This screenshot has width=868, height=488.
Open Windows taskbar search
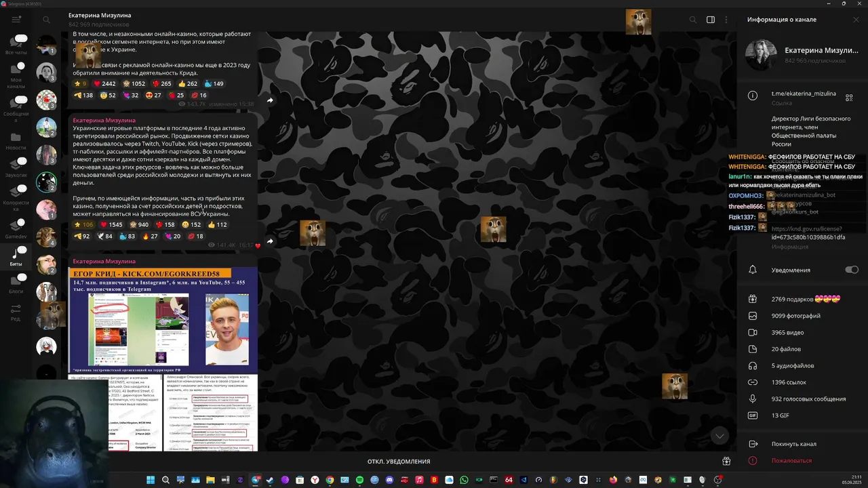(165, 480)
